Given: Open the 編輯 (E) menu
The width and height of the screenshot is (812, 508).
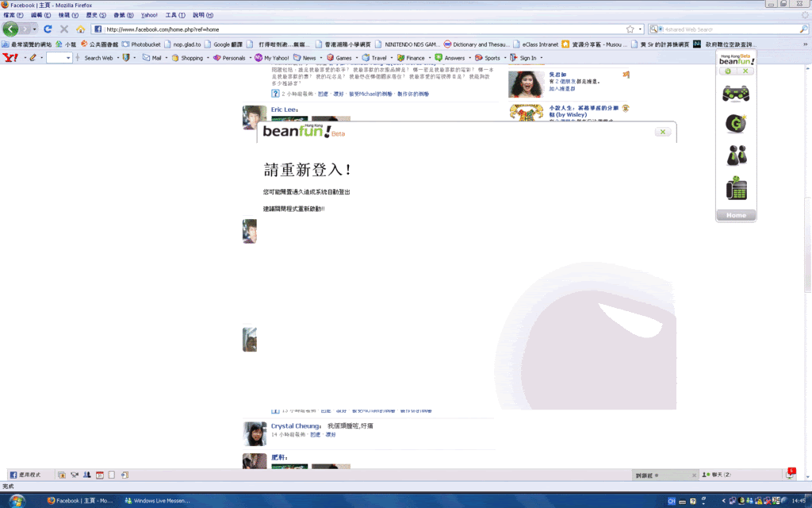Looking at the screenshot, I should click(40, 15).
